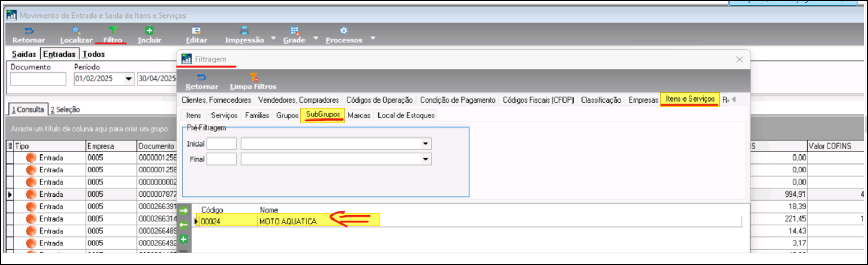Click Limpa Filtros in Filtragem dialog
868x265 pixels.
click(253, 81)
